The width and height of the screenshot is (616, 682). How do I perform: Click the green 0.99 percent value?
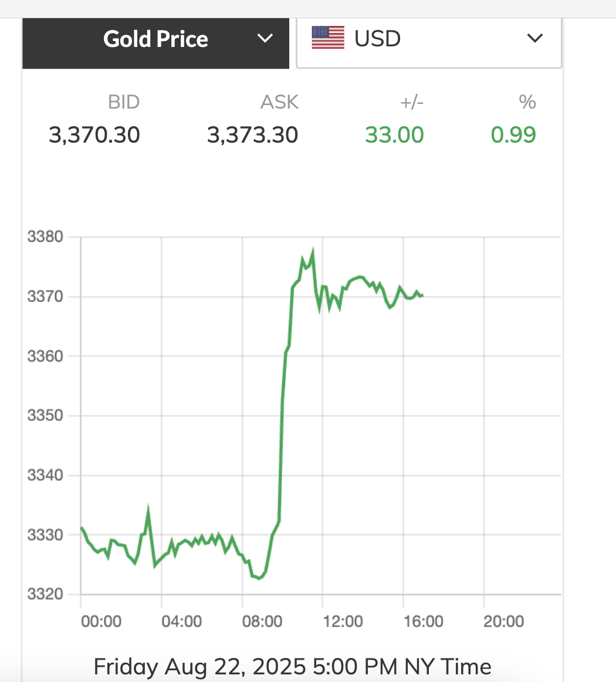point(513,135)
